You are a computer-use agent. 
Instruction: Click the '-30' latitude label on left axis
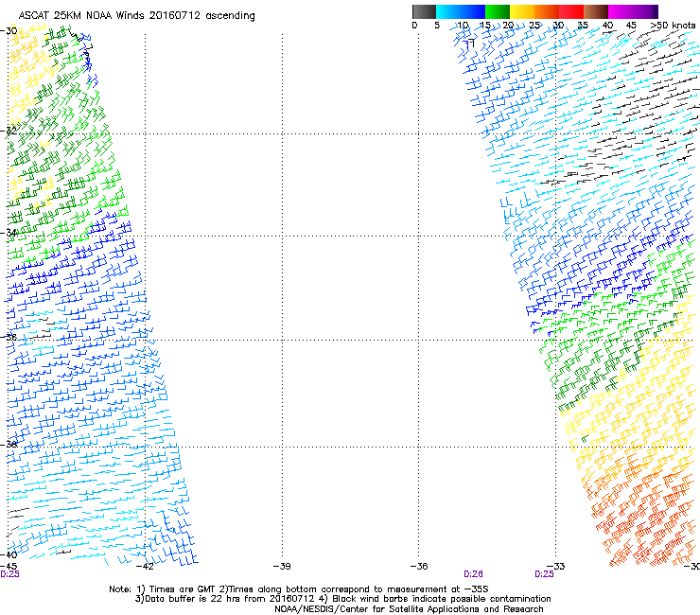click(9, 31)
